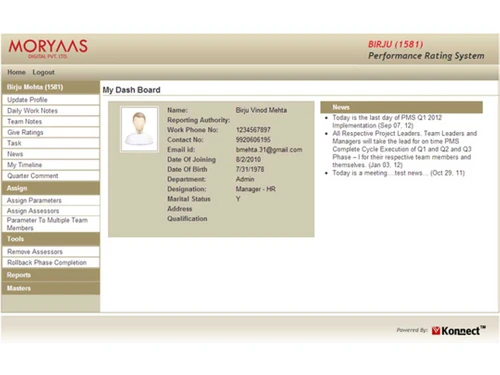The image size is (500, 375).
Task: Click the All Respective Project Leaders news item
Action: click(405, 149)
